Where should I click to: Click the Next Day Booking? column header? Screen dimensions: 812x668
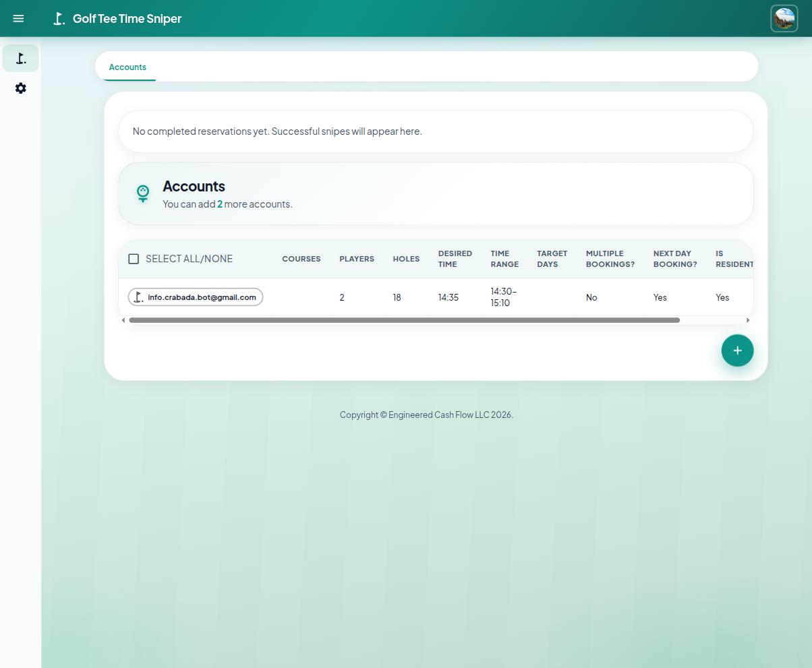pos(675,259)
